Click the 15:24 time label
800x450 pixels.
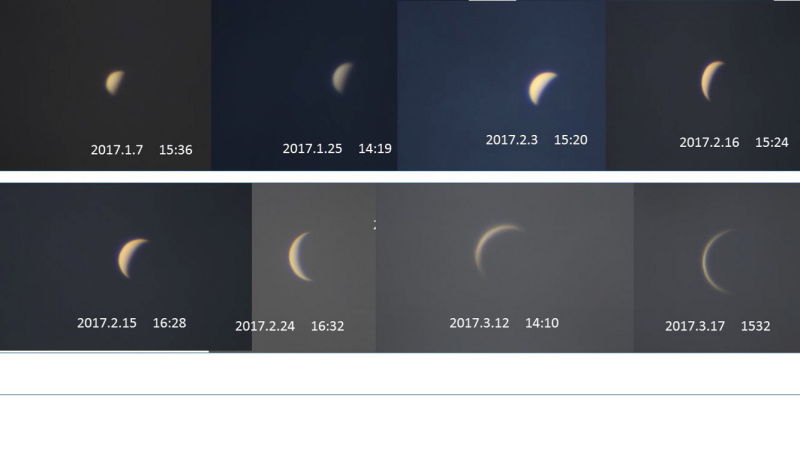[771, 142]
